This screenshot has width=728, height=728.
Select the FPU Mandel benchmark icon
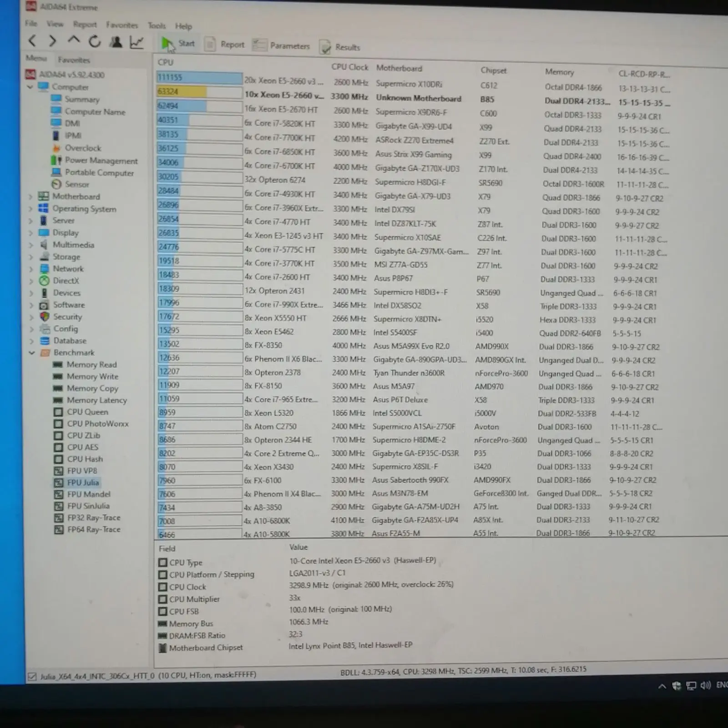(x=59, y=494)
